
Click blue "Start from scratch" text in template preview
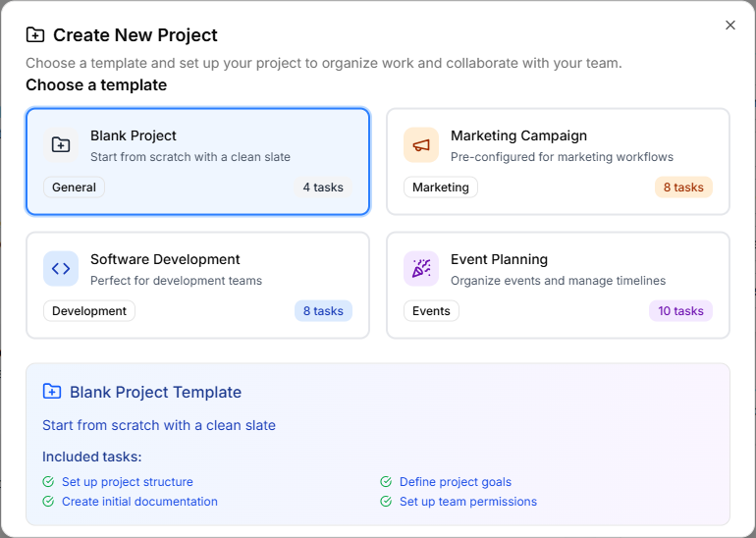[159, 425]
